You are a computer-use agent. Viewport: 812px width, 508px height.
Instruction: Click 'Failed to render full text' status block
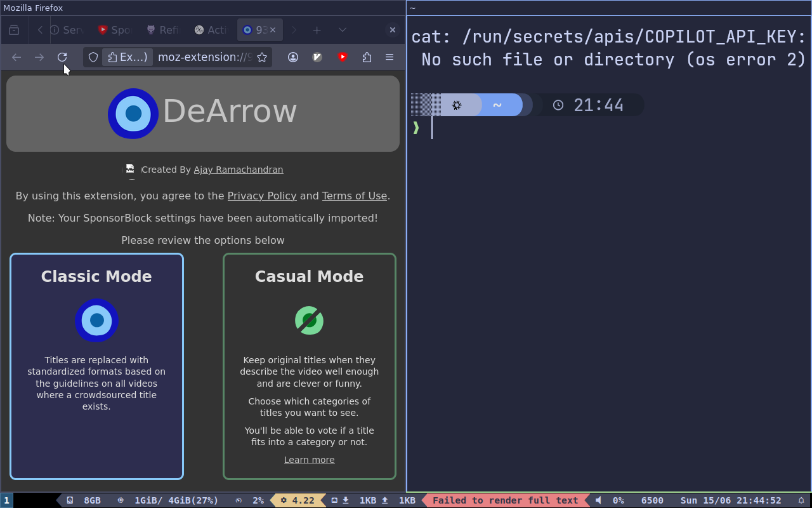(x=506, y=500)
